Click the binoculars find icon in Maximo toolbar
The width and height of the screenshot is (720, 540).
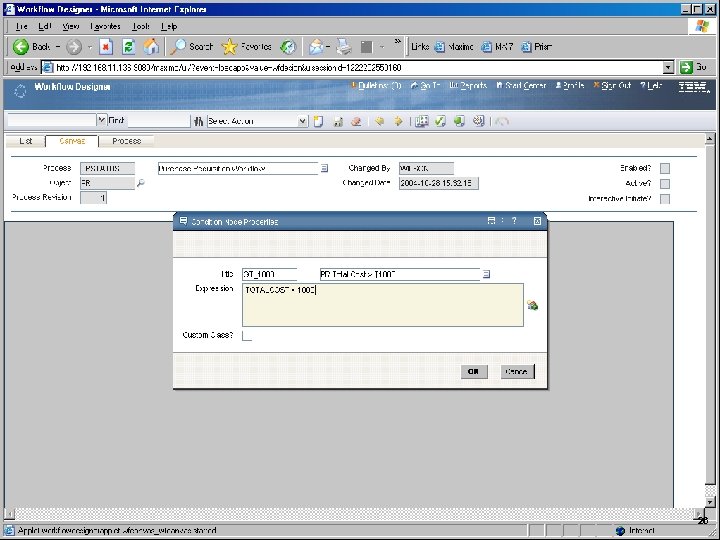[x=198, y=121]
